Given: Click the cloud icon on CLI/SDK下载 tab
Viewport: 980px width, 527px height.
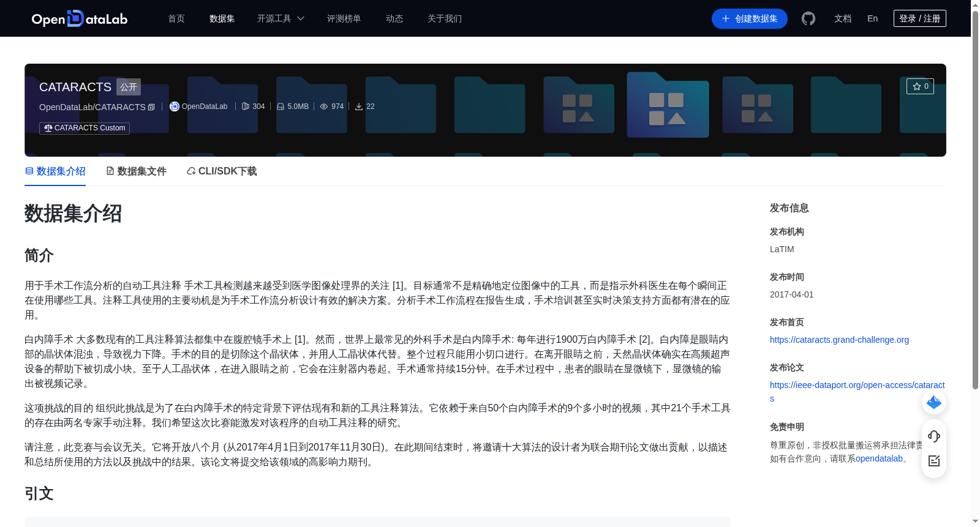Looking at the screenshot, I should [191, 171].
